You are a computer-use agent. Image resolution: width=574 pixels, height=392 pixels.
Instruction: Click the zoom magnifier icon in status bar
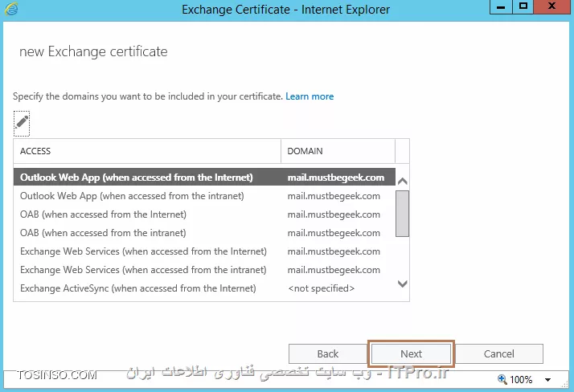pos(502,379)
